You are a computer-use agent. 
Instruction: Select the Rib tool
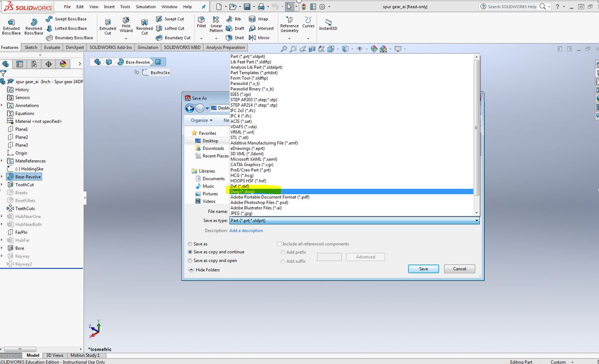click(x=234, y=19)
